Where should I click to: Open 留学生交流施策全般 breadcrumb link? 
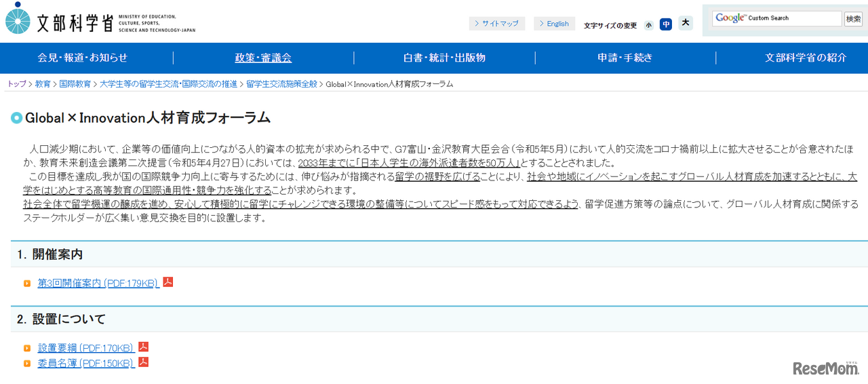(x=281, y=84)
